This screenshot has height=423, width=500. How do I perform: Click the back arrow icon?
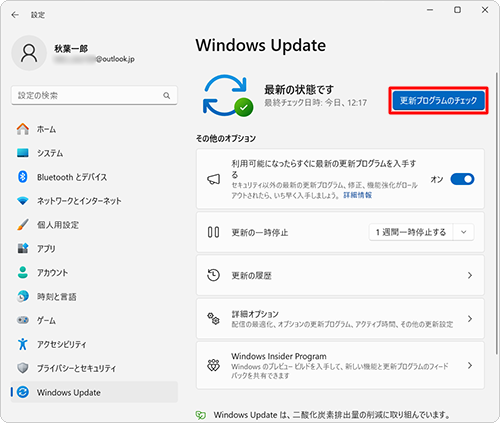[15, 15]
